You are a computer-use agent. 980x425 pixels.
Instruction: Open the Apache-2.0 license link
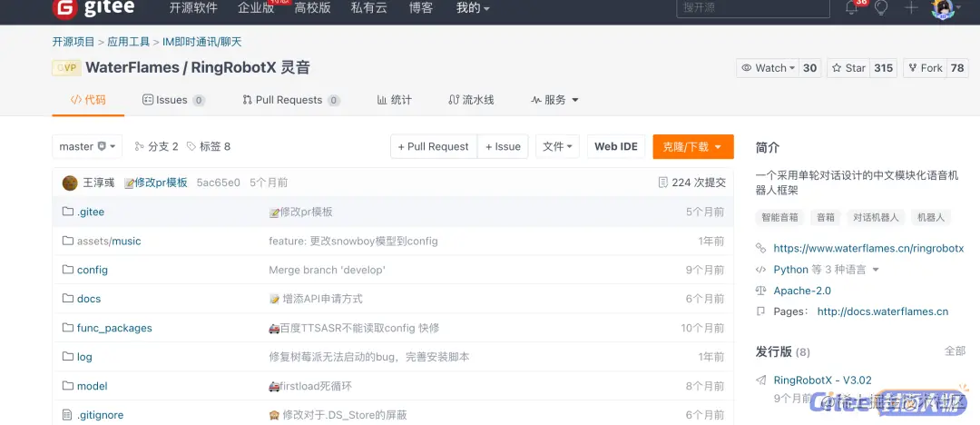pyautogui.click(x=802, y=291)
